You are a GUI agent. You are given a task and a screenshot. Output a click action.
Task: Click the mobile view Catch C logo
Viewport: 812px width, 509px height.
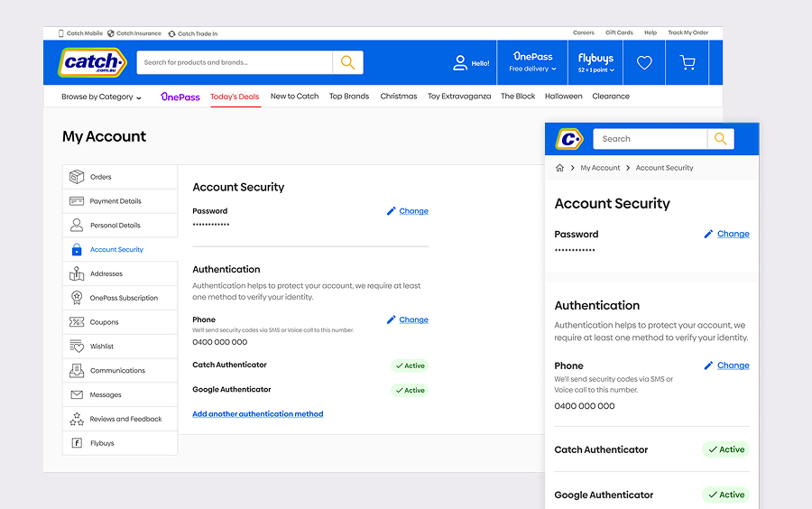(569, 139)
